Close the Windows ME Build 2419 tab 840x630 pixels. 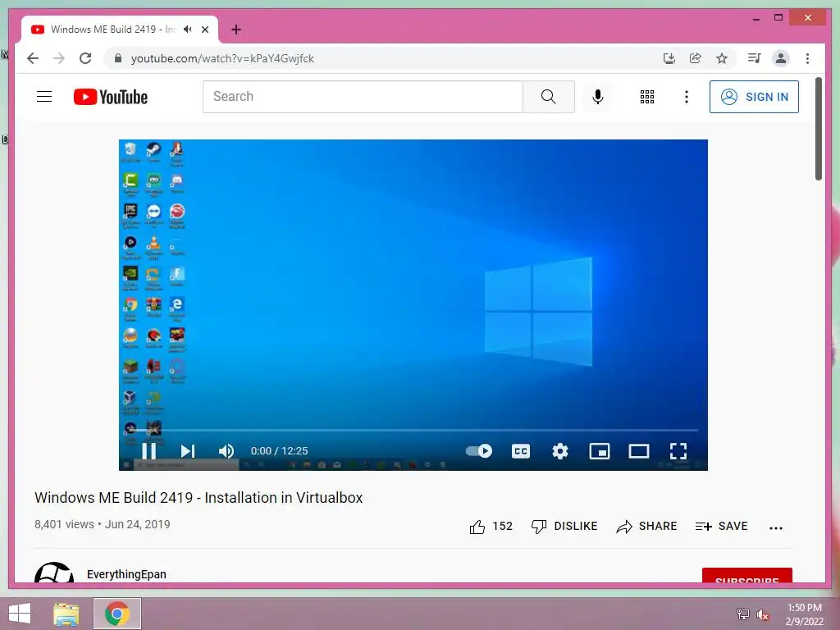[x=205, y=30]
